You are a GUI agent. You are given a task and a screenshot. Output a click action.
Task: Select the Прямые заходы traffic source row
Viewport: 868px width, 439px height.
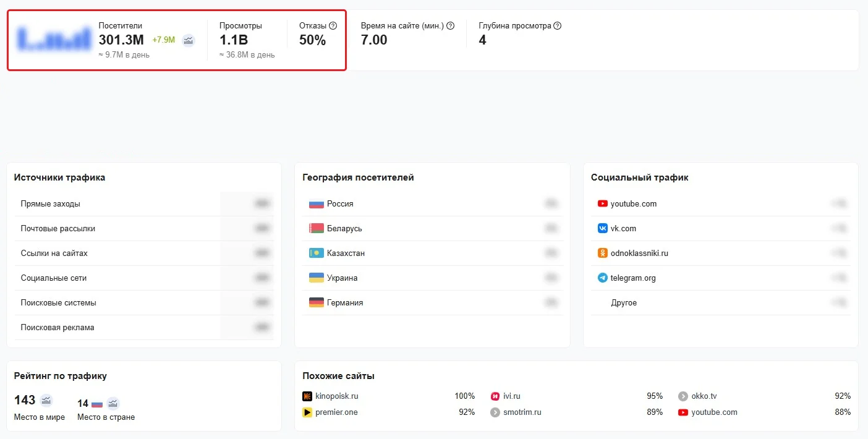(x=144, y=204)
